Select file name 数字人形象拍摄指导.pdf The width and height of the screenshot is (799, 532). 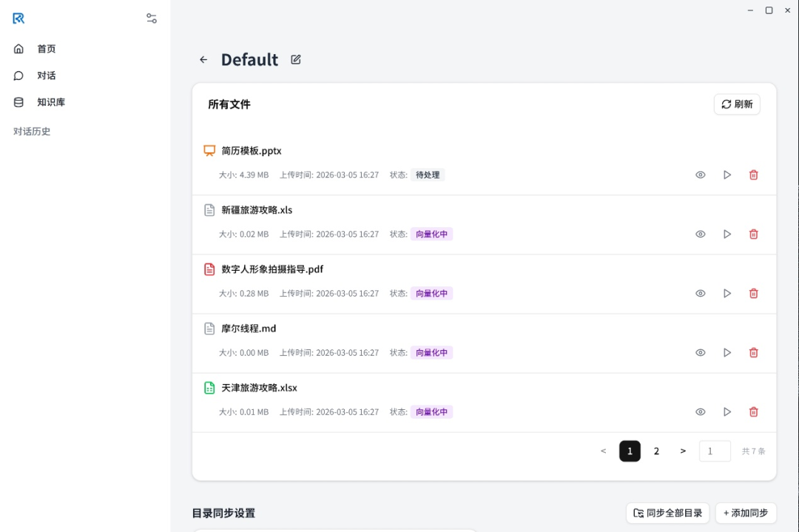272,269
